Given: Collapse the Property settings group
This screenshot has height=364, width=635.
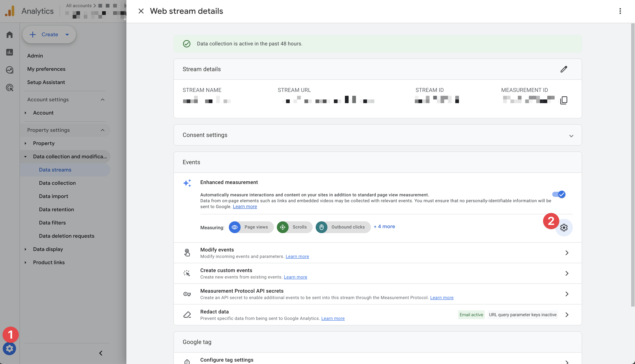Looking at the screenshot, I should tap(102, 130).
